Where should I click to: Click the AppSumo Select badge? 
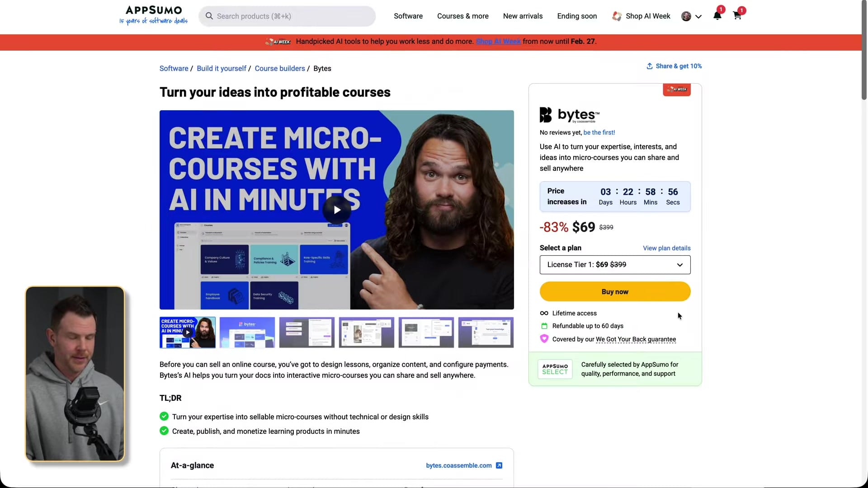[x=555, y=369]
